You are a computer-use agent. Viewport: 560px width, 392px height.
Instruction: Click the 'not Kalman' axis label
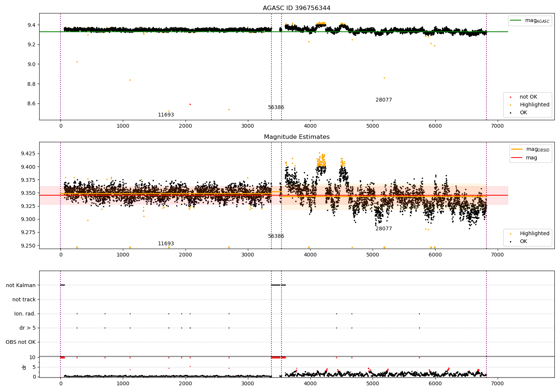click(x=21, y=286)
